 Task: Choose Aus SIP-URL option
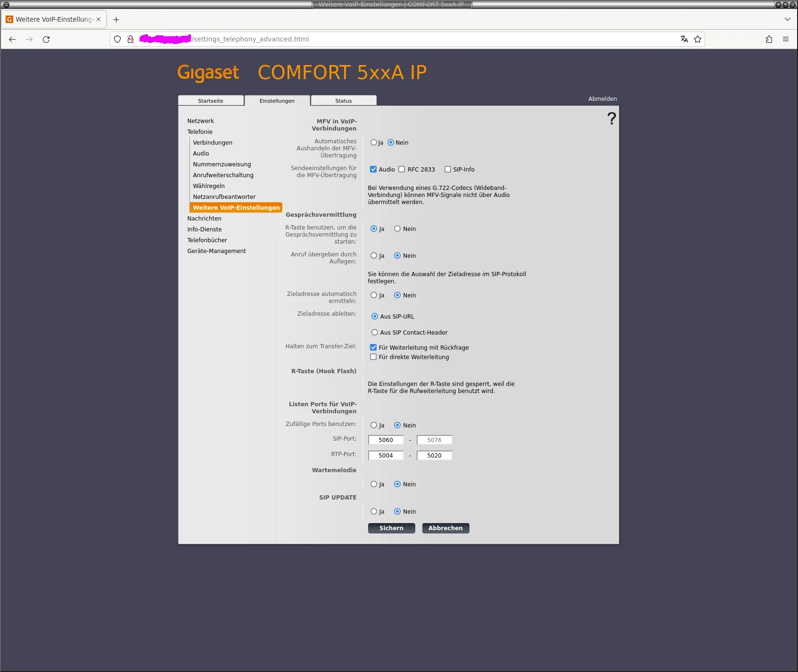click(375, 316)
